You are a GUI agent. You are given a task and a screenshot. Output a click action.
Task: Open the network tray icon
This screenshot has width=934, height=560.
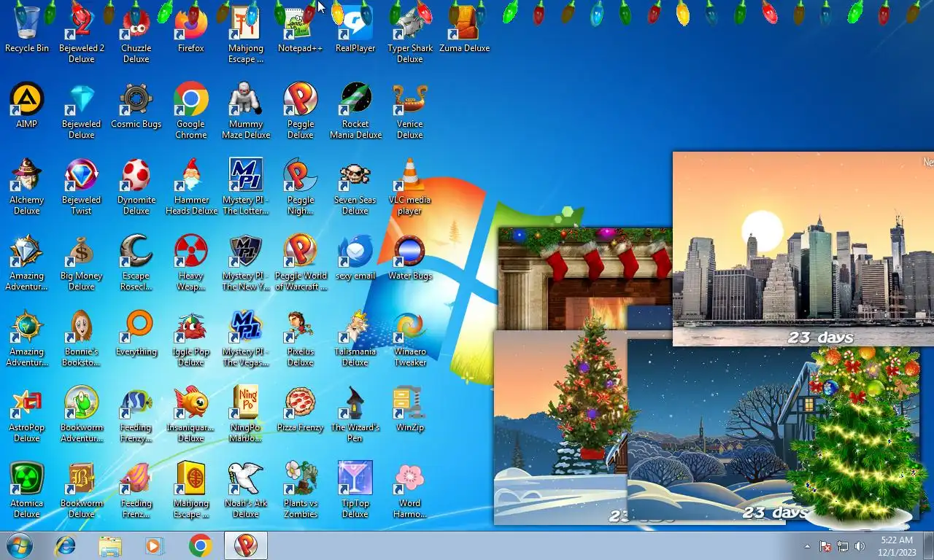pyautogui.click(x=843, y=546)
